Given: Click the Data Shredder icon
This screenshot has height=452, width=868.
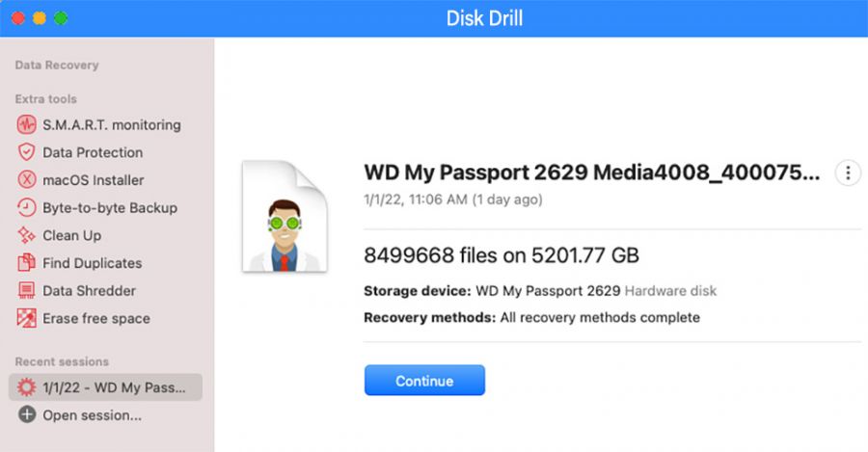Looking at the screenshot, I should pyautogui.click(x=26, y=290).
